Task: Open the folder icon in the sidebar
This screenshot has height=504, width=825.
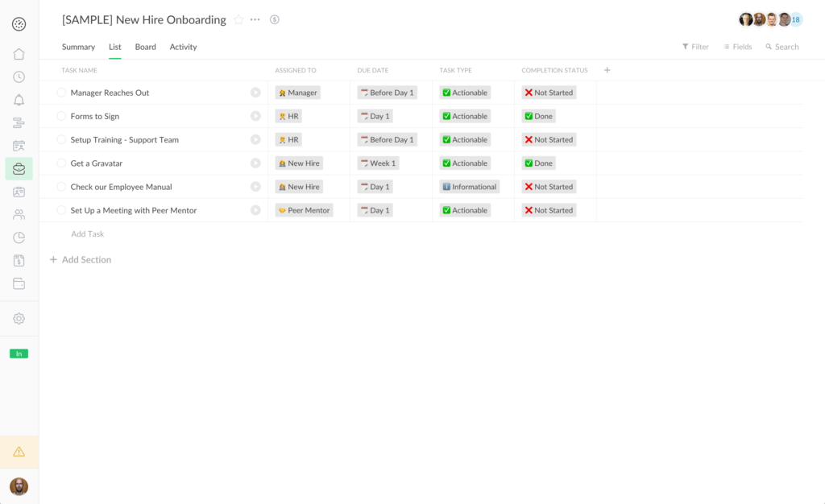Action: coord(19,283)
